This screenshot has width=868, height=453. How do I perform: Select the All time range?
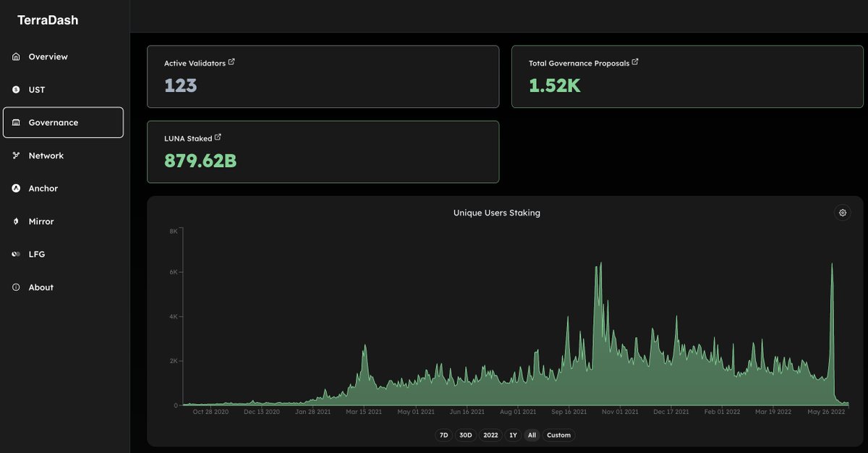532,435
